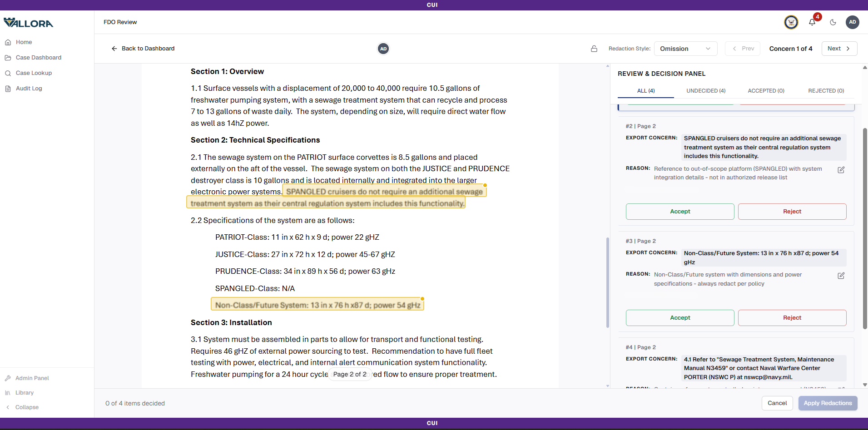Open Case Lookup search page

pyautogui.click(x=34, y=73)
